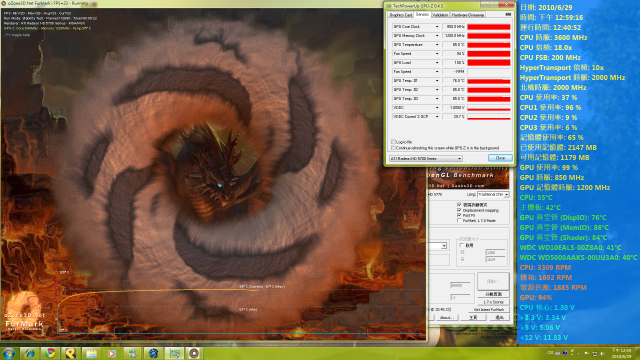Open Internet Explorer from the taskbar
640x360 pixels.
[x=29, y=353]
